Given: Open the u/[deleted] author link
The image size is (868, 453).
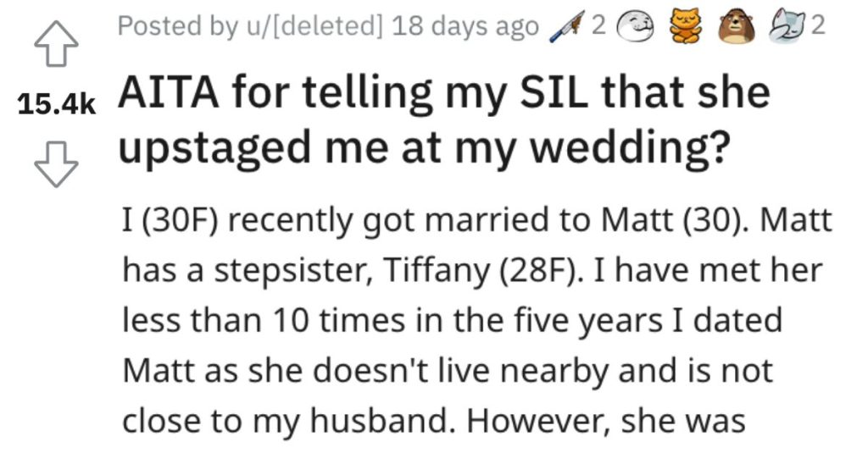Looking at the screenshot, I should coord(314,26).
